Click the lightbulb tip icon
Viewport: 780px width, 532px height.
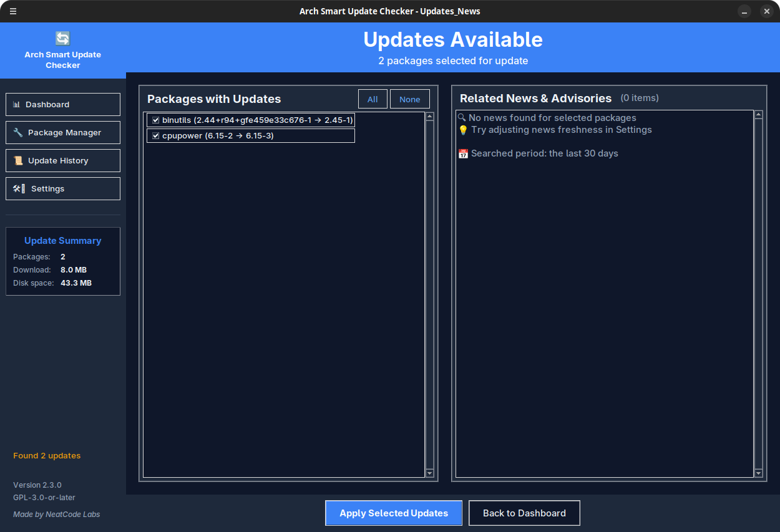click(462, 130)
